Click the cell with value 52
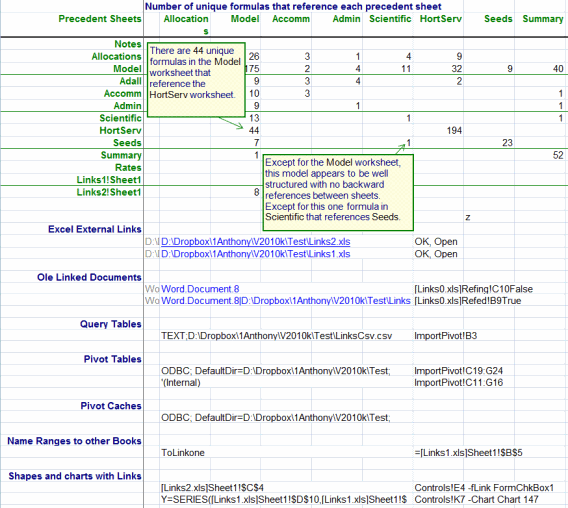 pyautogui.click(x=558, y=155)
